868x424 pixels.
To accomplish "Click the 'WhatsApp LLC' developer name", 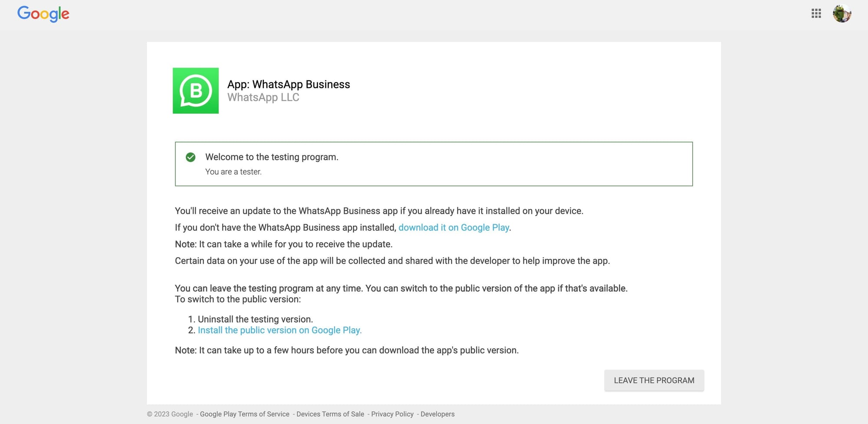I will coord(263,98).
